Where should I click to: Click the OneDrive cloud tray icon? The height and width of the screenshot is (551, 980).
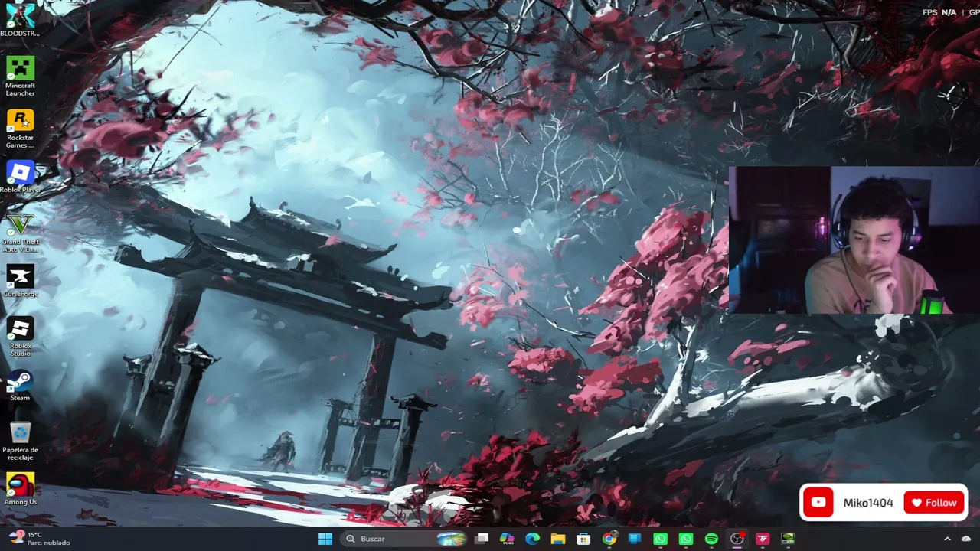(x=966, y=539)
